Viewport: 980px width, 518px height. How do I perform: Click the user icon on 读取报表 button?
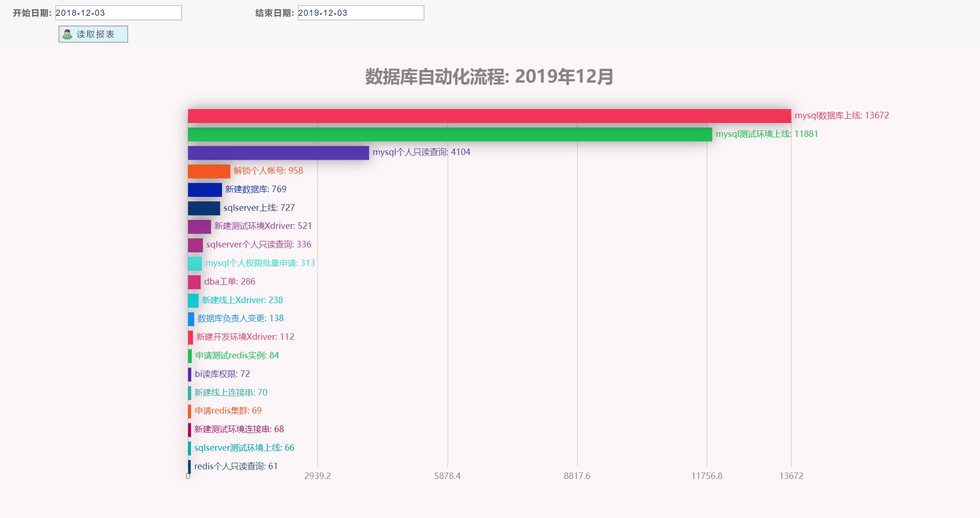(x=68, y=34)
